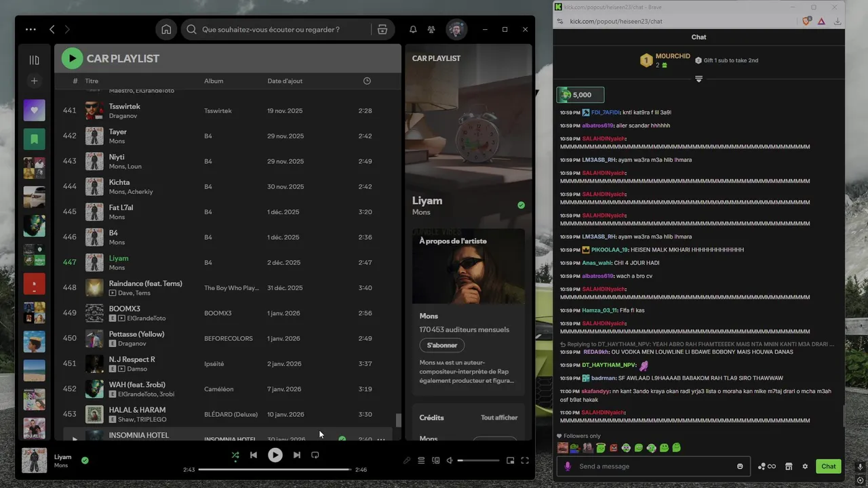Image resolution: width=868 pixels, height=488 pixels.
Task: Open the Kick shop storefront icon
Action: (789, 466)
